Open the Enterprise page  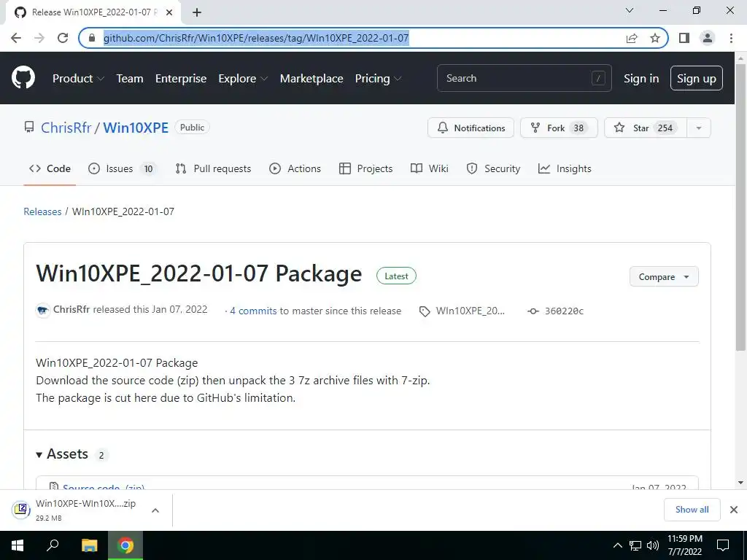(x=181, y=78)
